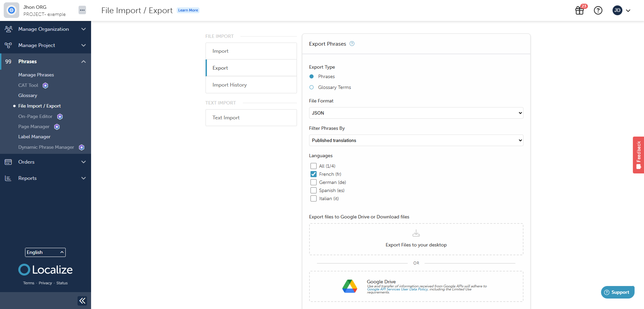Click the help question mark icon

tap(598, 10)
